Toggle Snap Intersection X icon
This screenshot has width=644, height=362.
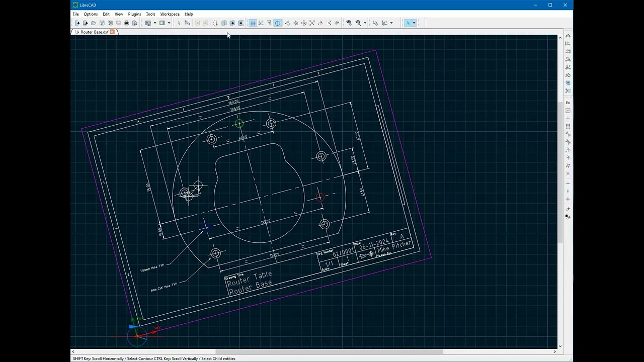click(x=568, y=173)
